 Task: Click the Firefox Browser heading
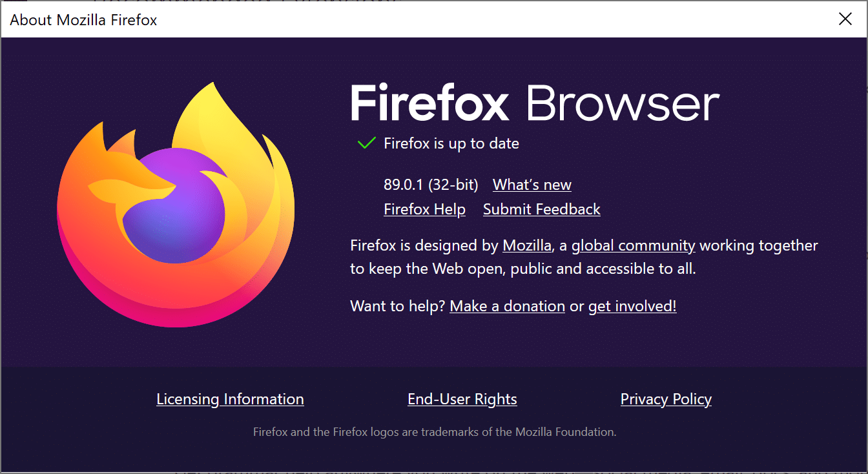534,102
